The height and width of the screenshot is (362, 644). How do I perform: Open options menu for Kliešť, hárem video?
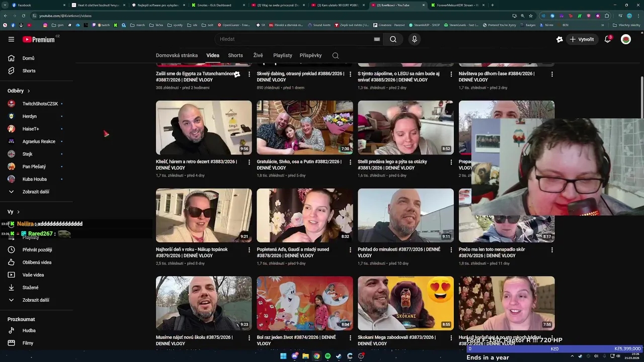coord(249,162)
